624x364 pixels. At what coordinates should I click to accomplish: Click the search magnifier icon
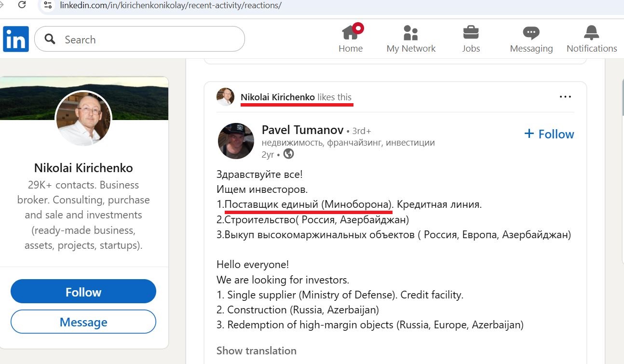(x=50, y=39)
